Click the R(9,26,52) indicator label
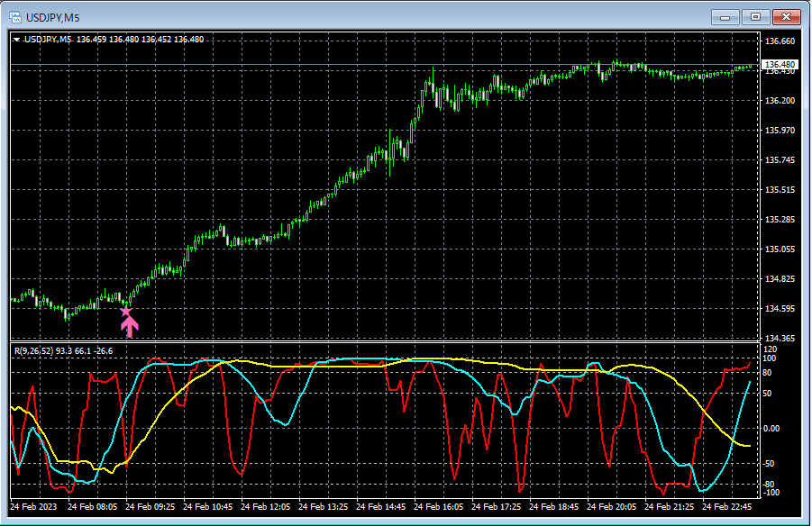 [x=35, y=350]
